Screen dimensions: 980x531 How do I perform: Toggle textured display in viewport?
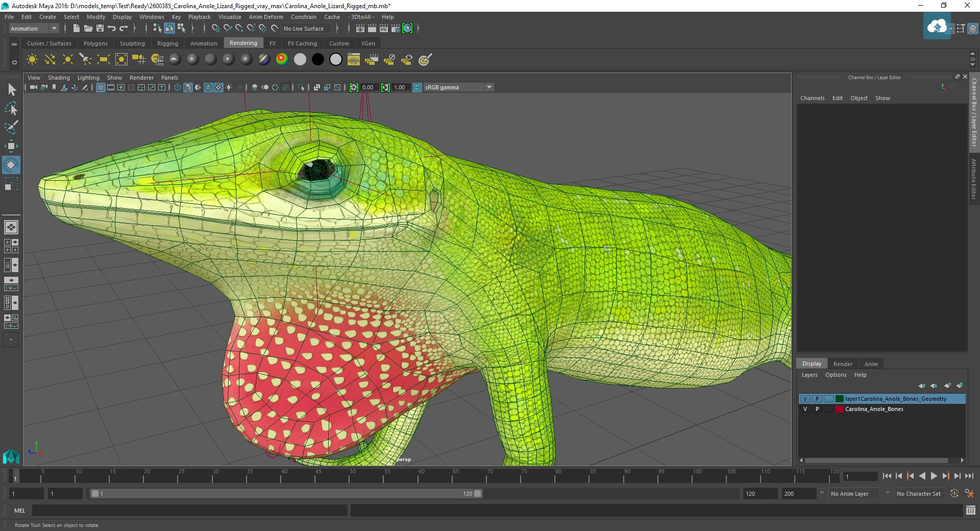[218, 87]
